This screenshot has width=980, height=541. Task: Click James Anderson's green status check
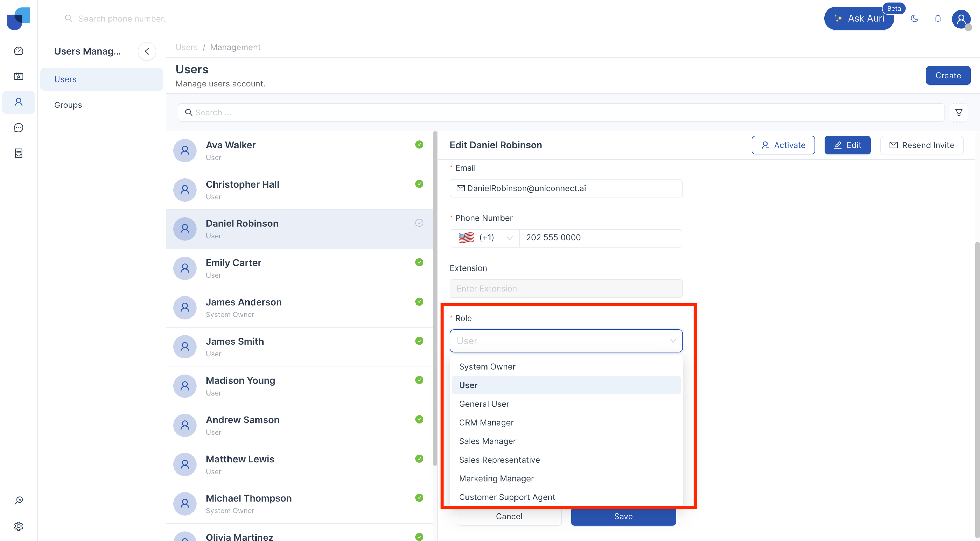[x=419, y=302]
